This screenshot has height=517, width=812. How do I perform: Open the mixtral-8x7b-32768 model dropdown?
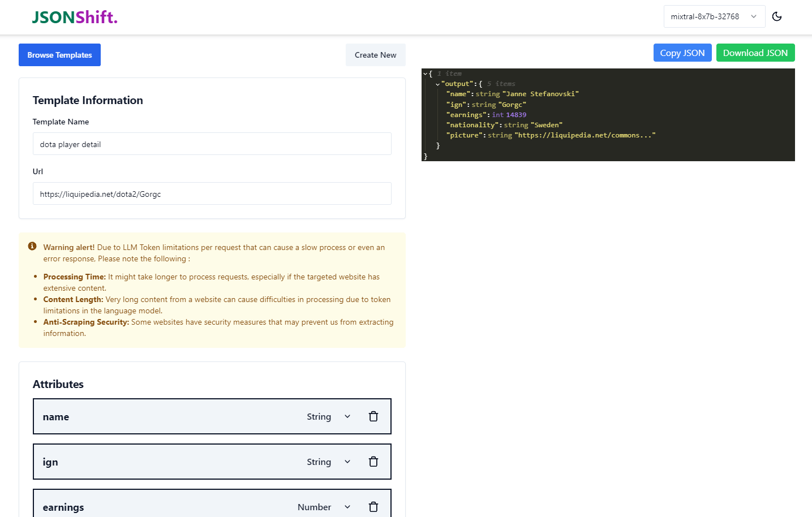pyautogui.click(x=714, y=16)
